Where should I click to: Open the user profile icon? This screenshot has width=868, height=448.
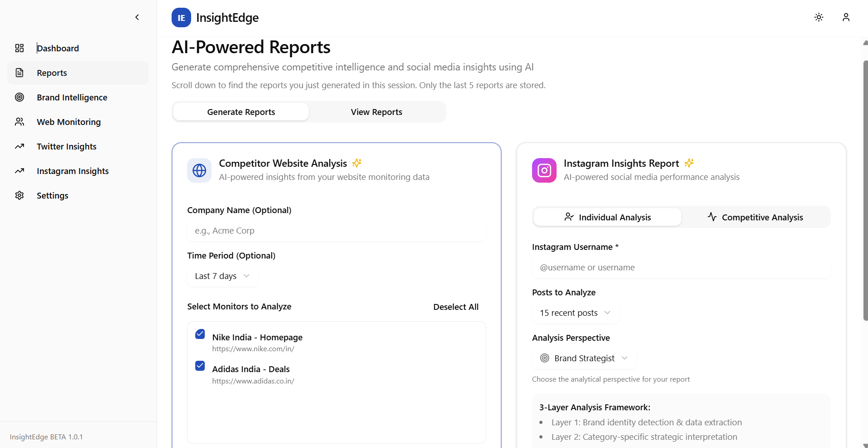pyautogui.click(x=845, y=17)
